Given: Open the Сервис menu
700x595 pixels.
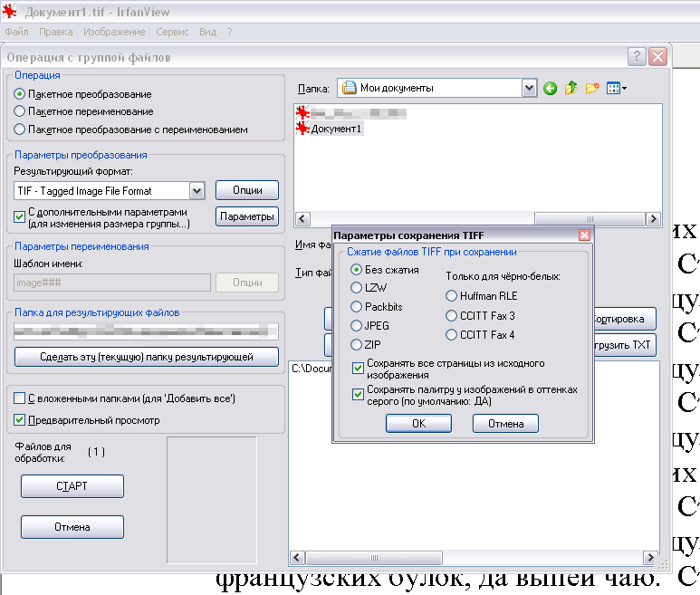Looking at the screenshot, I should [x=172, y=32].
